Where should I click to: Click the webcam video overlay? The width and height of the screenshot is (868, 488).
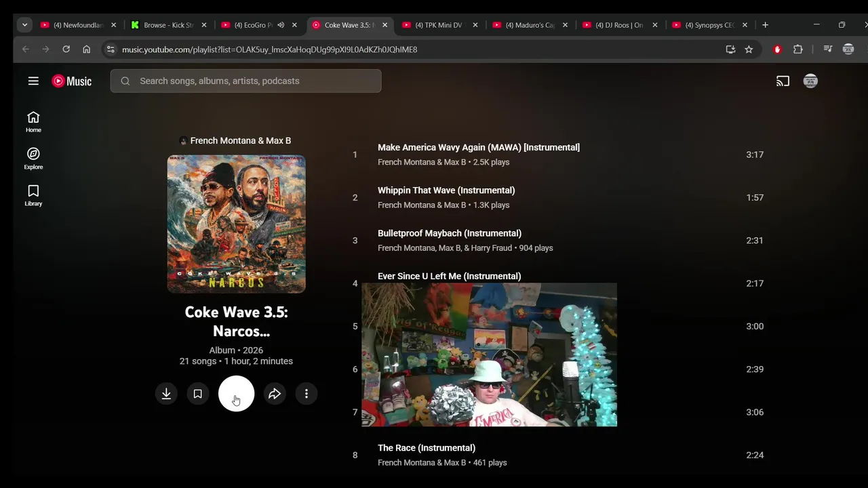[489, 354]
